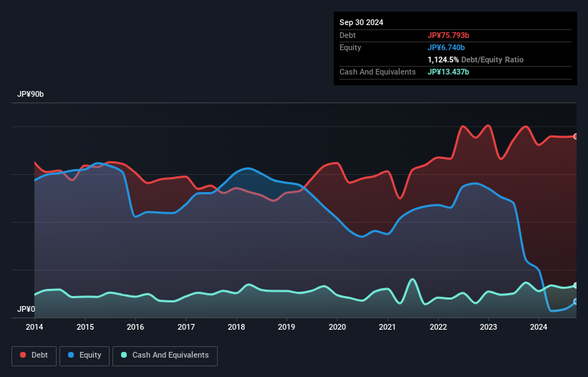Click the Equity row label in tooltip
This screenshot has height=377, width=588.
point(350,47)
